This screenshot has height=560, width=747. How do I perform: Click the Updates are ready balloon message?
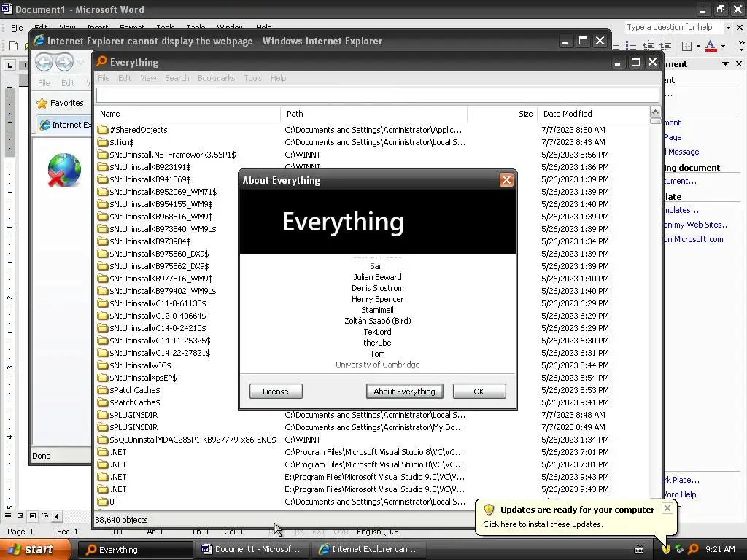pos(543,524)
